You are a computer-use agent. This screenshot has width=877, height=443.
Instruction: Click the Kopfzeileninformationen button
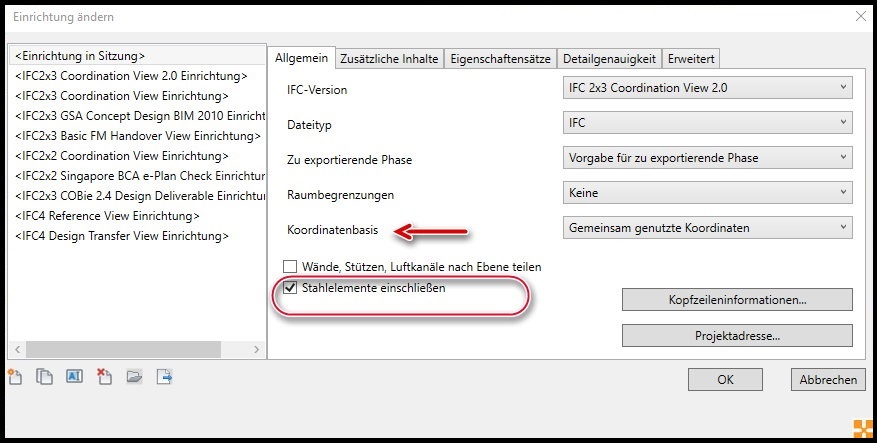pyautogui.click(x=737, y=300)
